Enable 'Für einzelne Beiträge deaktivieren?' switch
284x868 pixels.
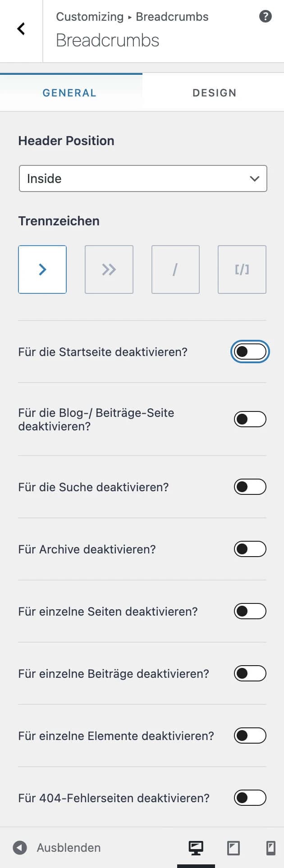point(250,673)
